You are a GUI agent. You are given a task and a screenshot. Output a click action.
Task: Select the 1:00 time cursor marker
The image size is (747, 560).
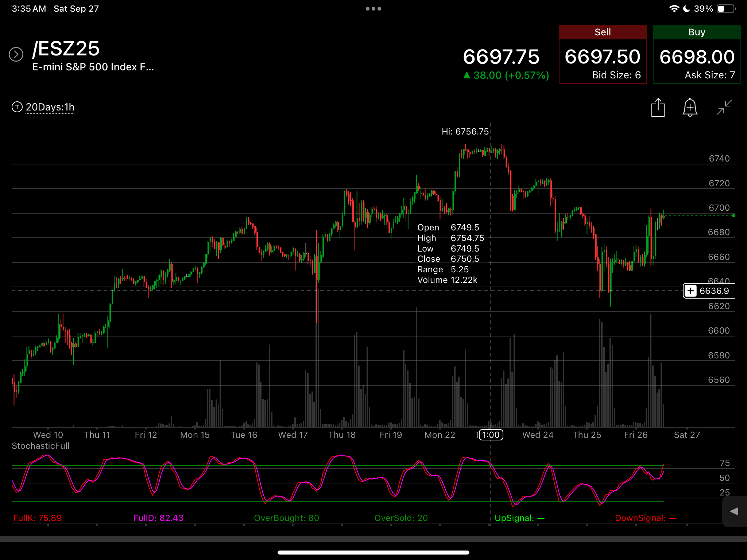pyautogui.click(x=491, y=435)
